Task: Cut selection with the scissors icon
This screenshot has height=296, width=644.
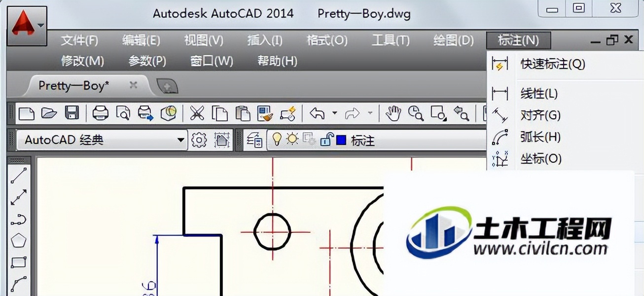Action: click(x=197, y=113)
